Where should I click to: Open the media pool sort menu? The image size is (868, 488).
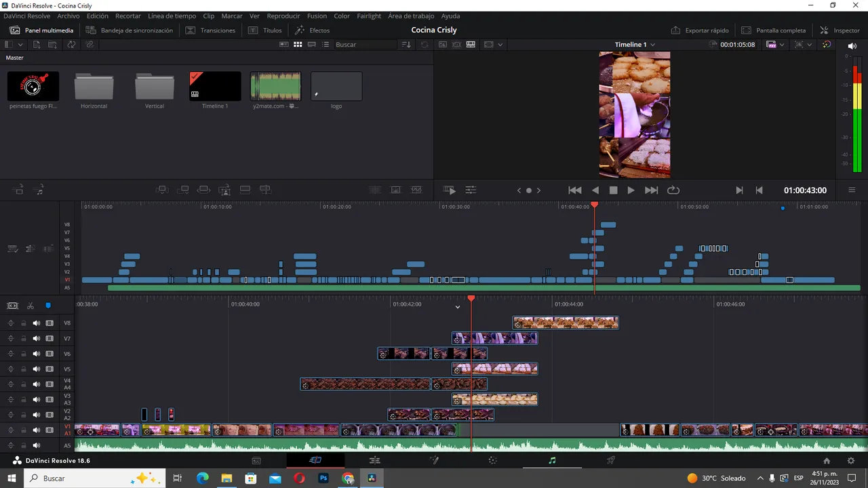[406, 44]
